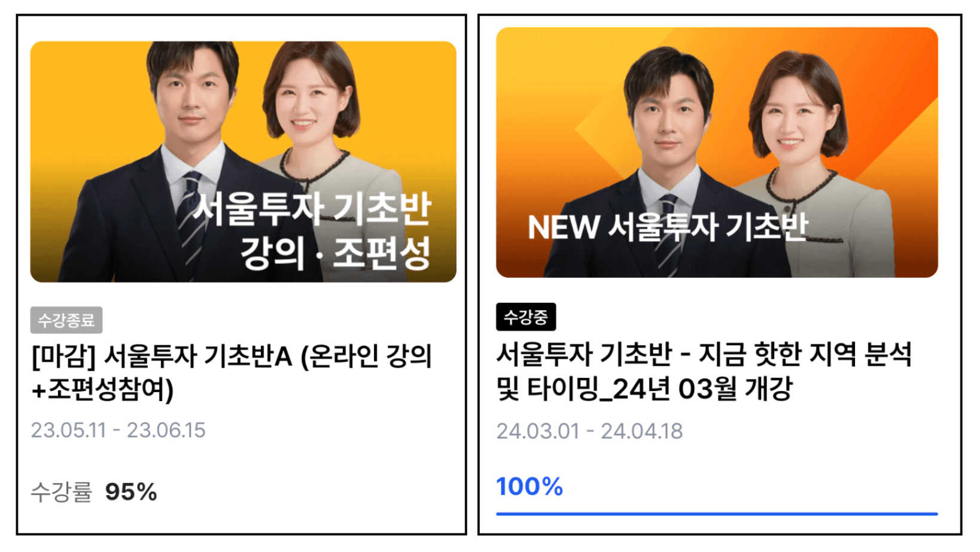This screenshot has width=980, height=552.
Task: Open 지금 핫한 지역 분석 course title
Action: [704, 371]
